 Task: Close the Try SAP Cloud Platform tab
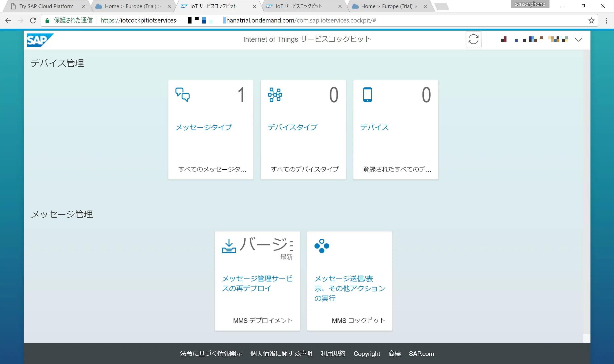84,6
